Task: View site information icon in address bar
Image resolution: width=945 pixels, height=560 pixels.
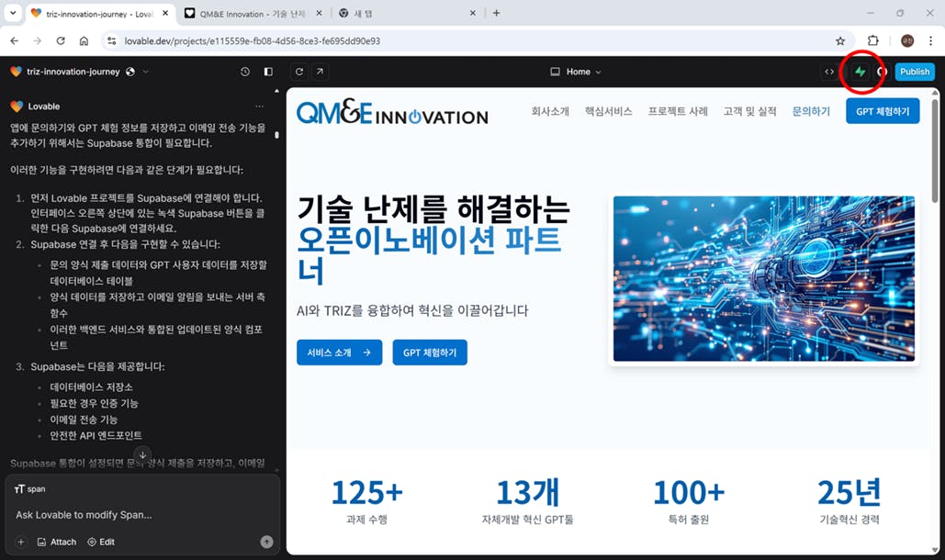Action: click(111, 41)
